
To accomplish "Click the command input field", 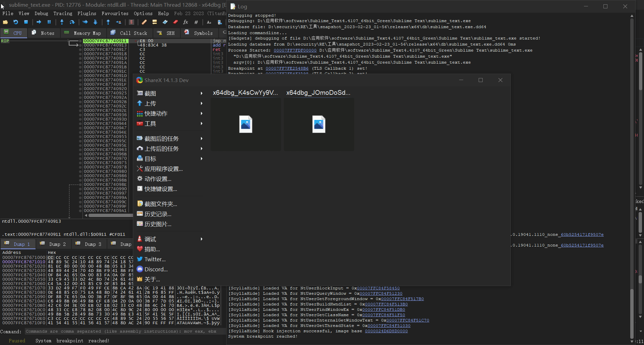I will [124, 331].
